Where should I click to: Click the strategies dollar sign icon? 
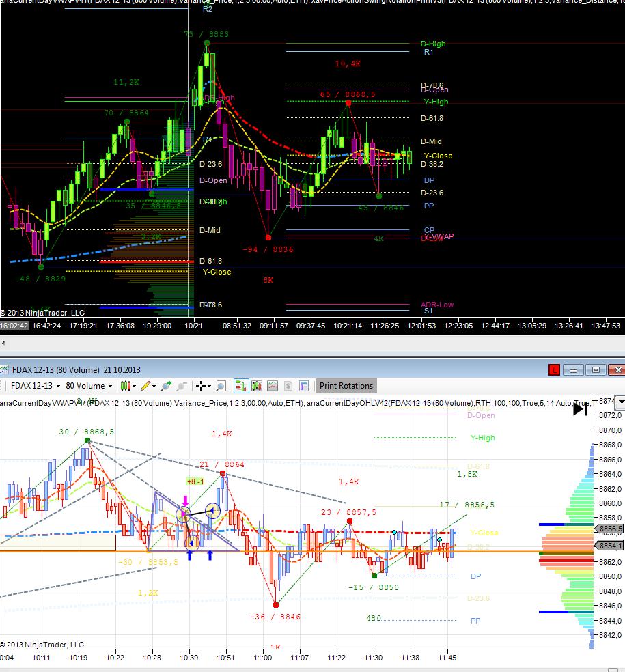point(288,386)
